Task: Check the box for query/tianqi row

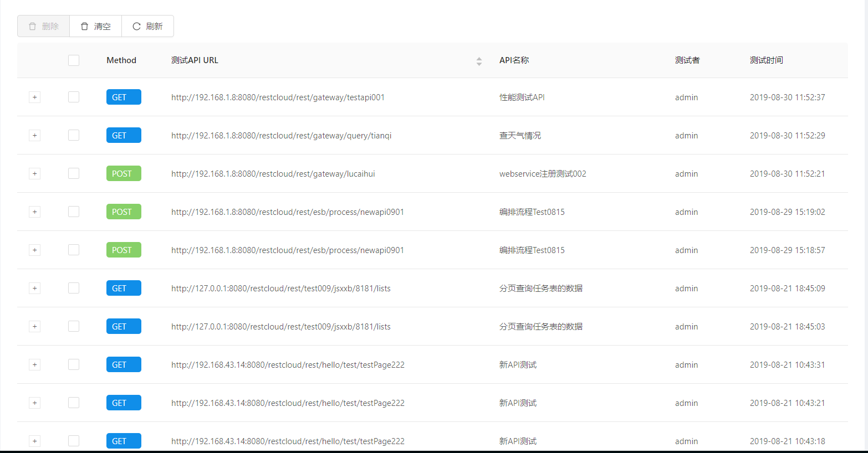Action: [74, 135]
